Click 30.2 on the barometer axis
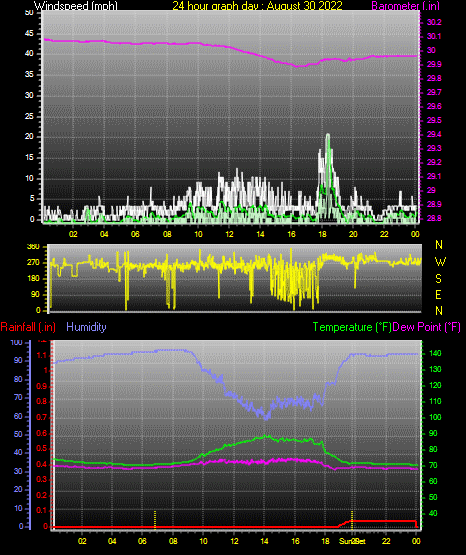Viewport: 466px width, 555px height. click(x=434, y=22)
